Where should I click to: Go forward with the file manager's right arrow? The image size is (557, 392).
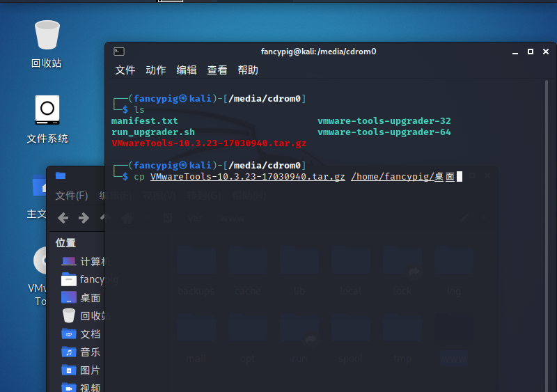[84, 218]
